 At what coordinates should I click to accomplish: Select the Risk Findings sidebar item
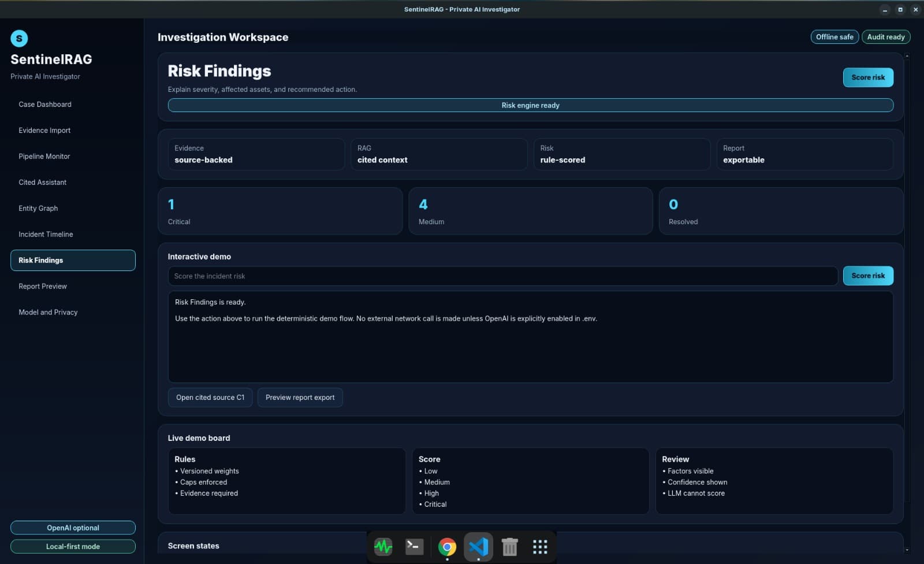click(73, 260)
